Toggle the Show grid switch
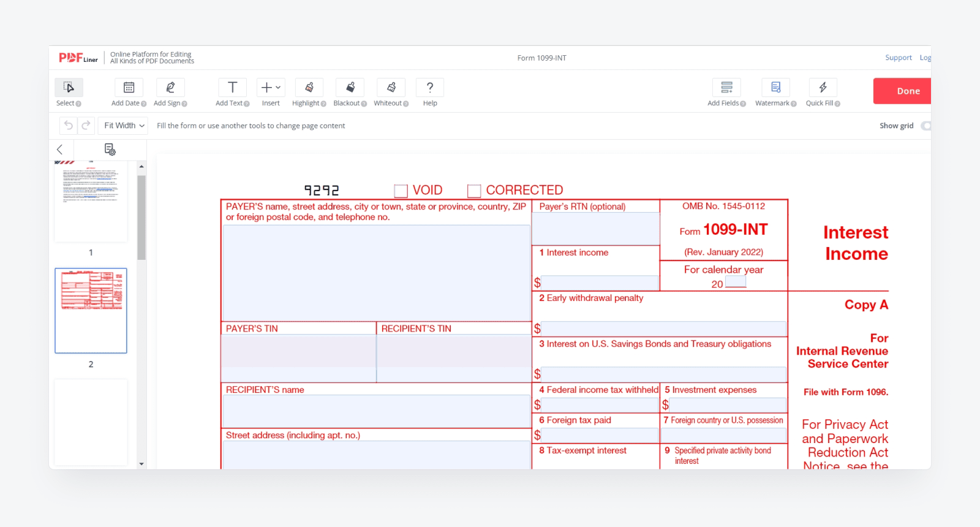Screen dimensions: 980x527 [x=925, y=126]
